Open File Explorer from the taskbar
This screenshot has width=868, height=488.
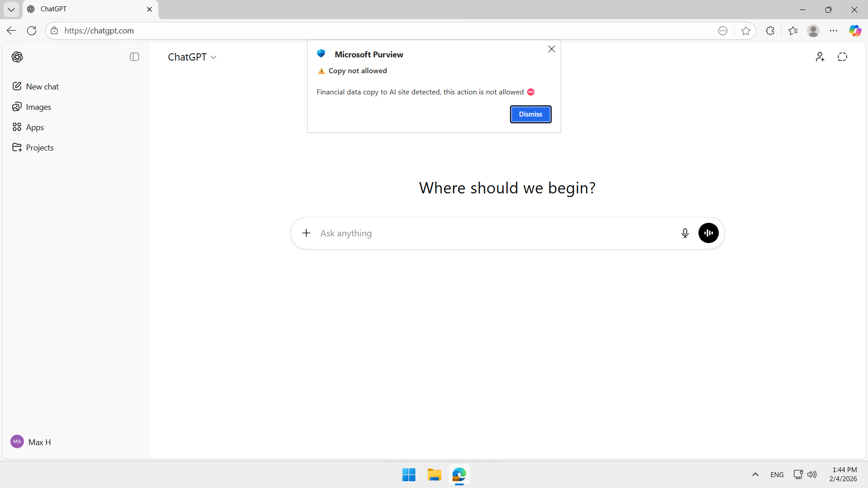click(434, 475)
